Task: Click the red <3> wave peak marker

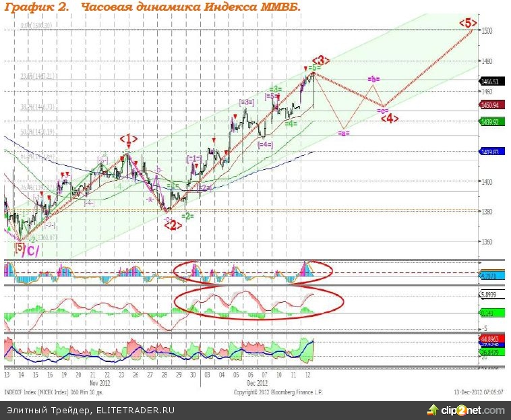Action: 321,61
